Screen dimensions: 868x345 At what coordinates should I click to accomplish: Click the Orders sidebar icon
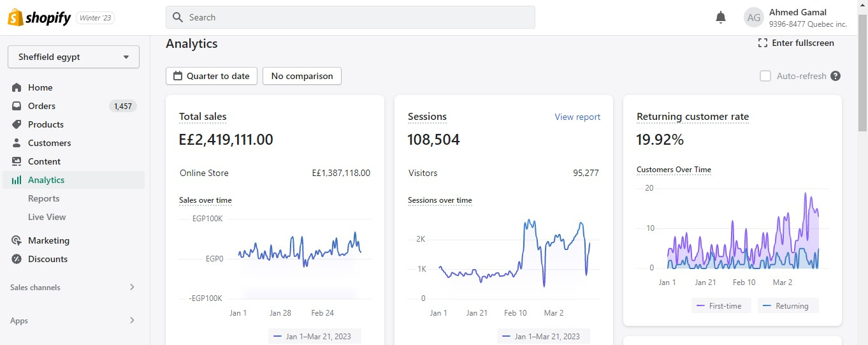(17, 106)
